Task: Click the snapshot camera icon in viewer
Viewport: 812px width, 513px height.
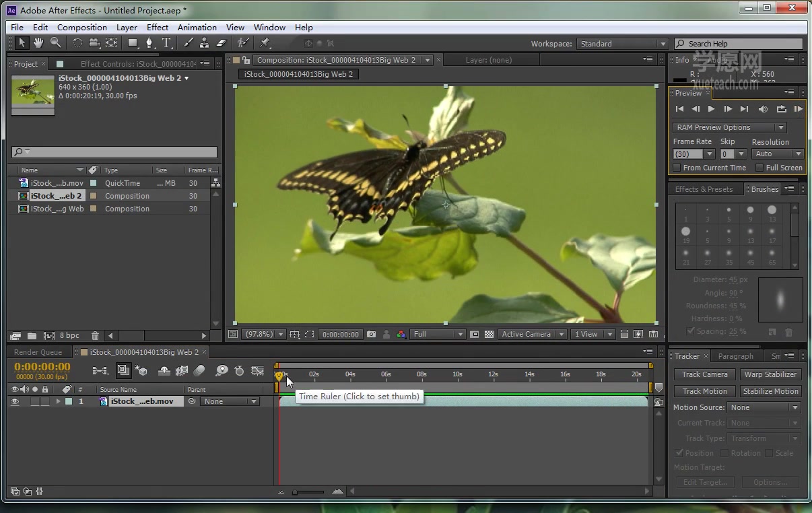Action: click(371, 335)
